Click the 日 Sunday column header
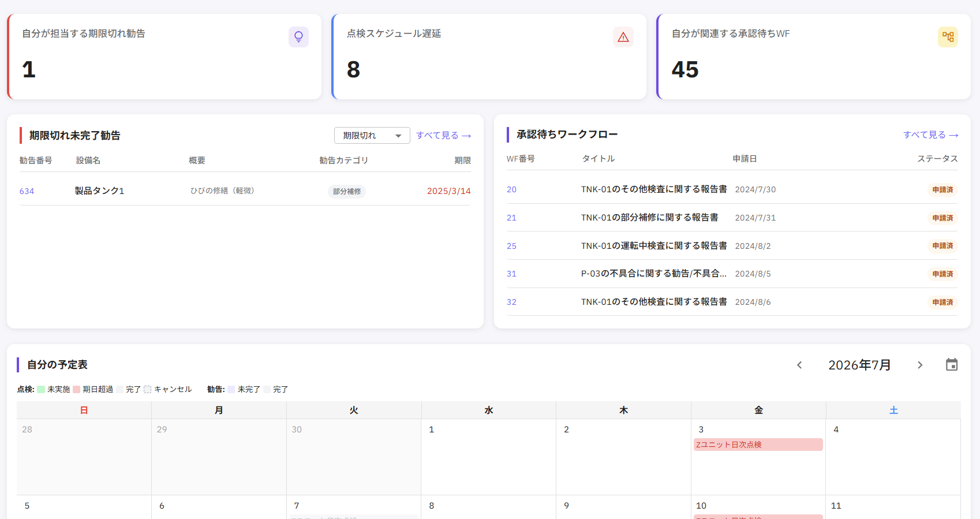This screenshot has width=980, height=519. [84, 410]
